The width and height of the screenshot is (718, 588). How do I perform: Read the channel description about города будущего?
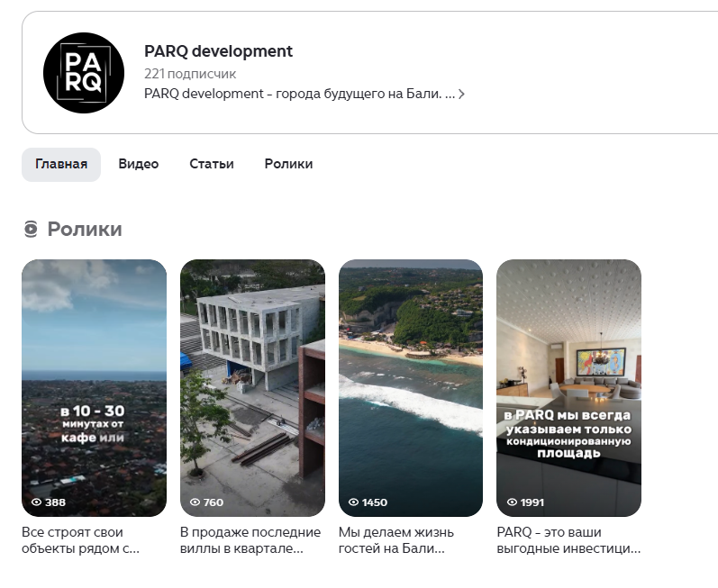click(x=299, y=94)
